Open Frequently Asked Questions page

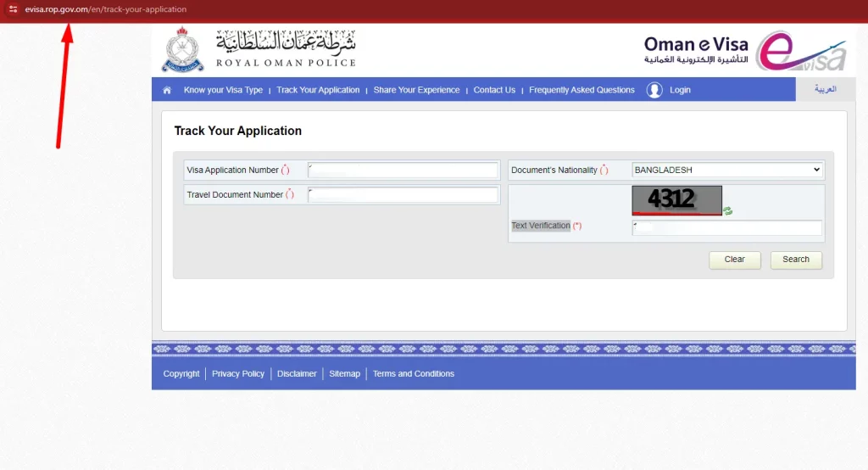click(581, 90)
